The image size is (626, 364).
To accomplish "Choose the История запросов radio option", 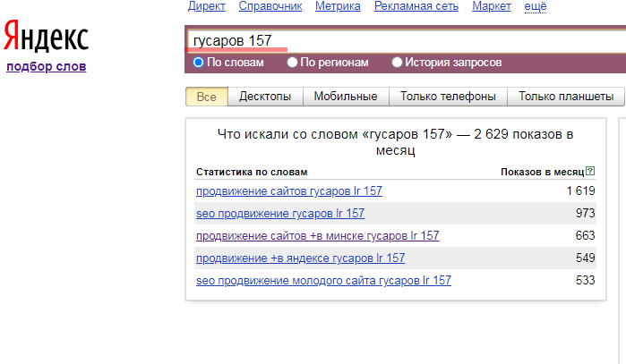I will (398, 63).
